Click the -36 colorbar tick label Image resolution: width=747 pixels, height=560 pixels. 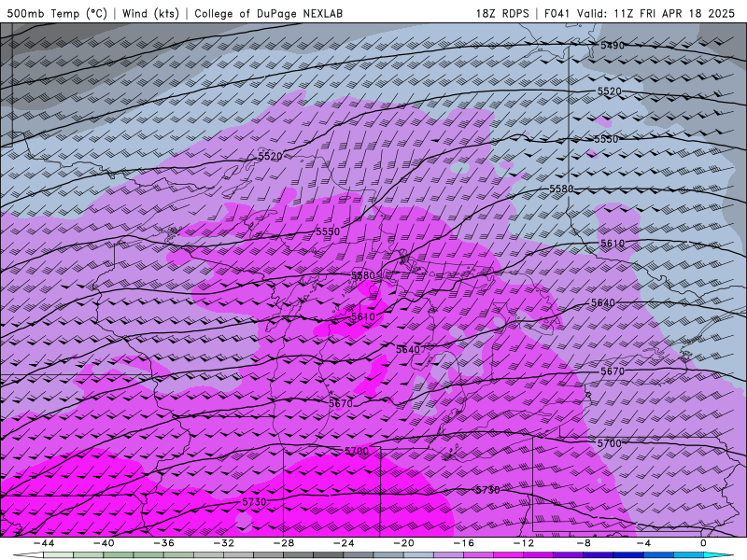pos(163,543)
